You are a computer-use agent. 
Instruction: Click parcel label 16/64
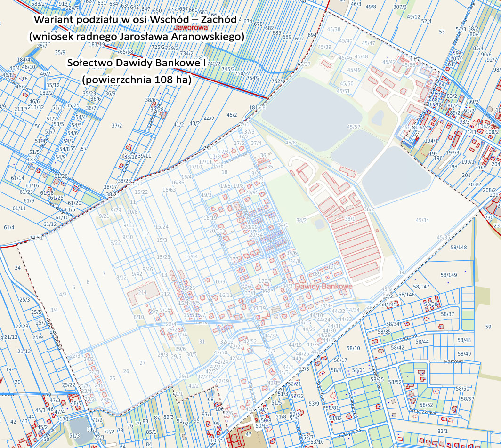[x=191, y=256]
